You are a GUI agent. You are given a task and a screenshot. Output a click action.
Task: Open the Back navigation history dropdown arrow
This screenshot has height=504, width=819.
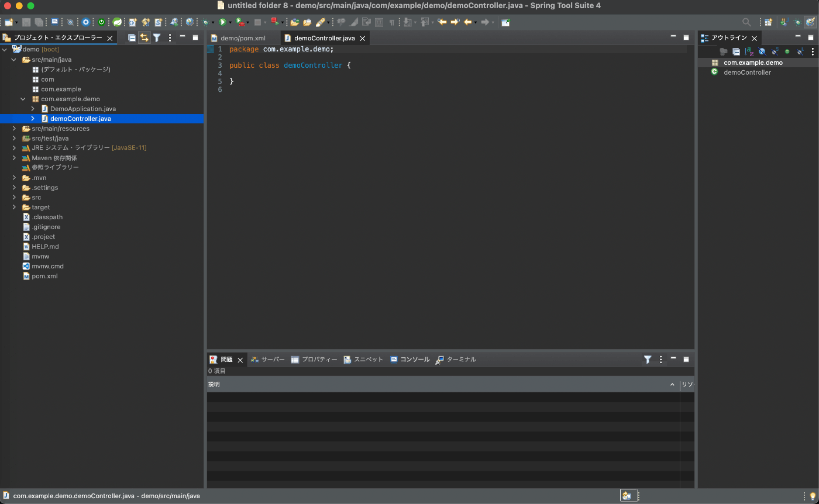pyautogui.click(x=476, y=23)
